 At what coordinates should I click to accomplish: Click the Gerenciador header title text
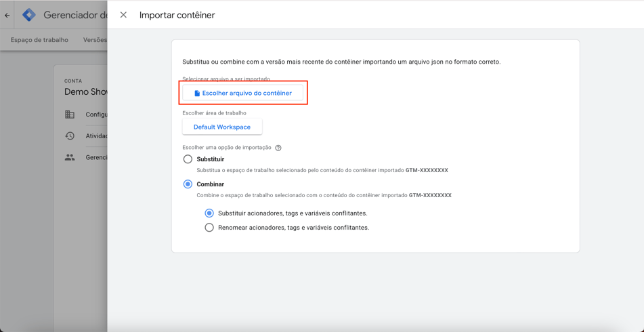click(x=74, y=15)
